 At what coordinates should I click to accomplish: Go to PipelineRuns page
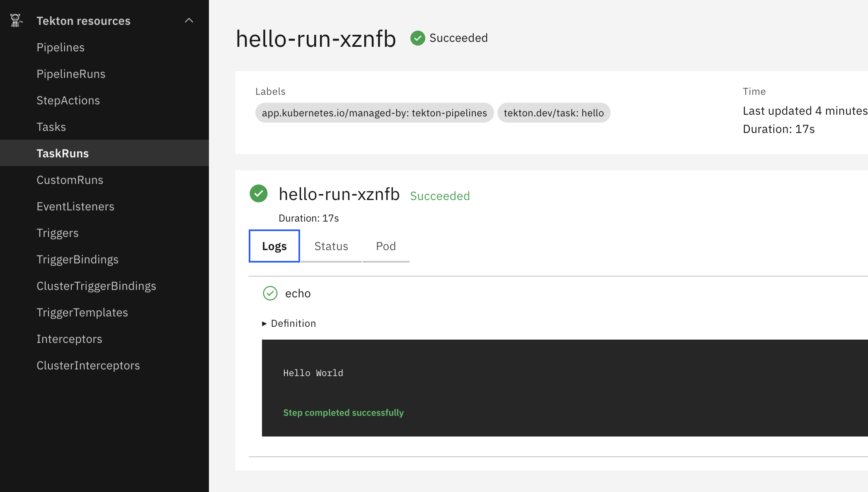coord(71,74)
